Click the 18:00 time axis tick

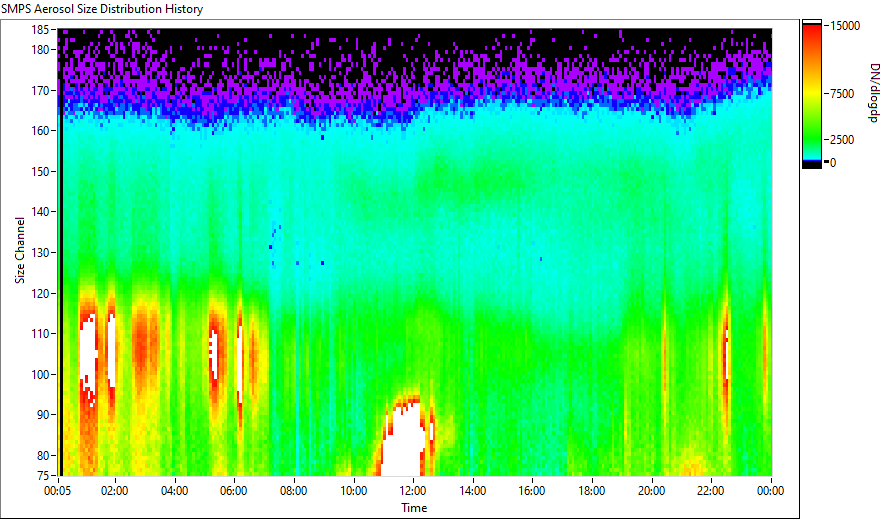click(592, 491)
